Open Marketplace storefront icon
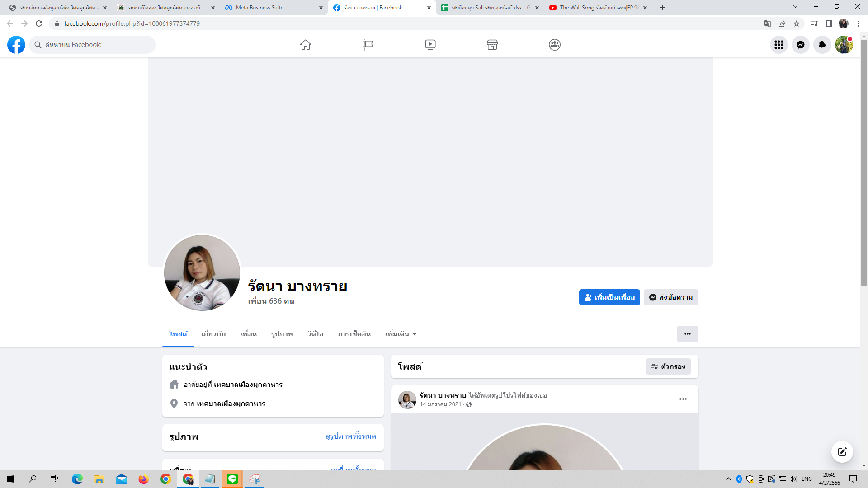This screenshot has height=488, width=868. point(492,45)
